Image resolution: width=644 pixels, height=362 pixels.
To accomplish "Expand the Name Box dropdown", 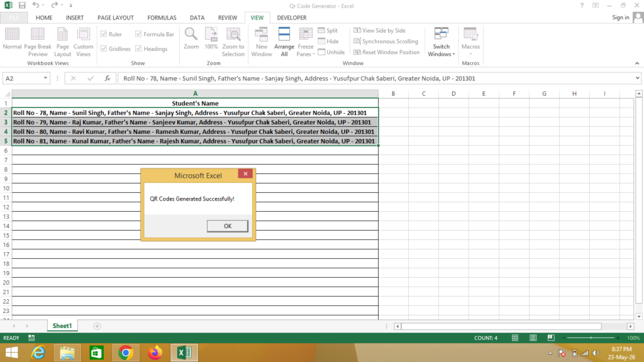I will point(45,78).
